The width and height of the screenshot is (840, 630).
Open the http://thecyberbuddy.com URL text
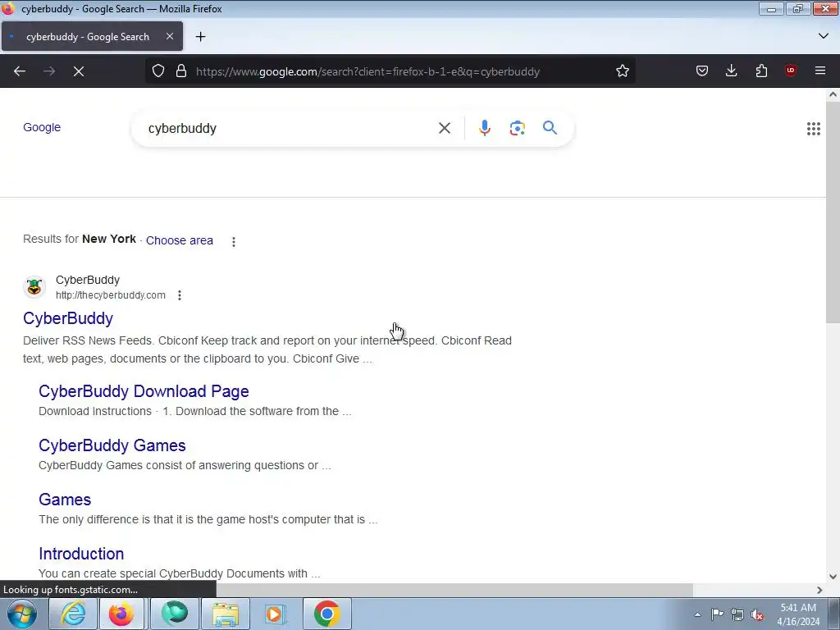pyautogui.click(x=111, y=295)
